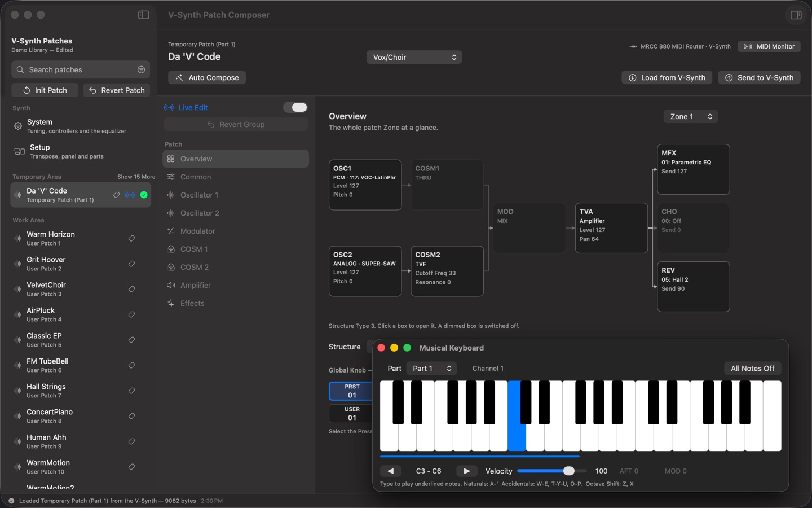Click tag icon beside Human Ahh
Screen dimensions: 812x508
pyautogui.click(x=131, y=441)
